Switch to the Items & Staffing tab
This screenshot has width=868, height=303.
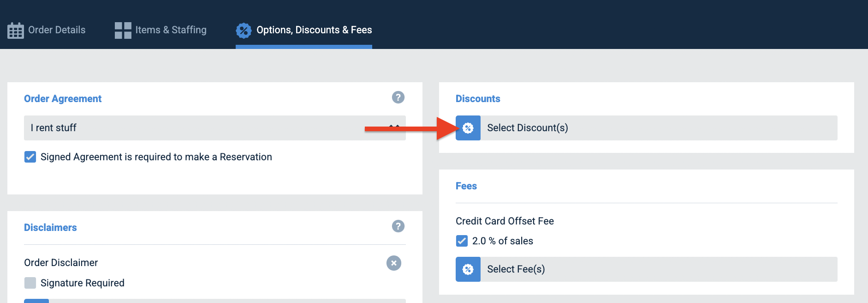[x=161, y=30]
